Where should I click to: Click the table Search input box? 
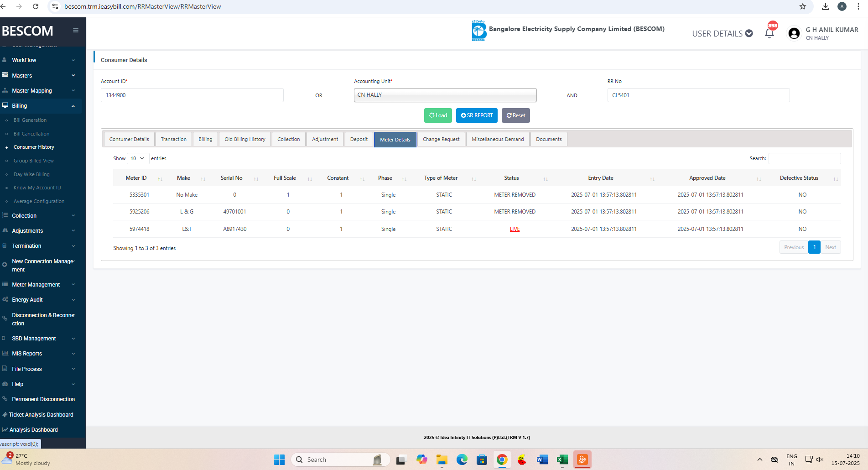pos(805,158)
